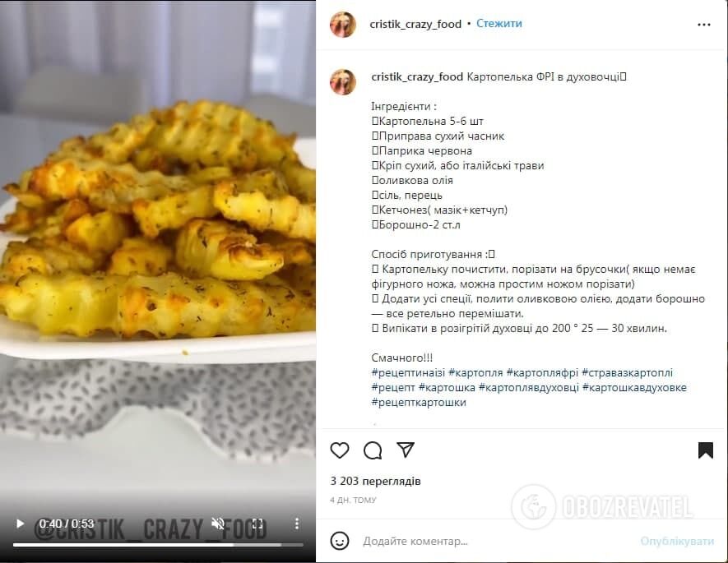
Task: Click the header profile avatar
Action: click(343, 24)
